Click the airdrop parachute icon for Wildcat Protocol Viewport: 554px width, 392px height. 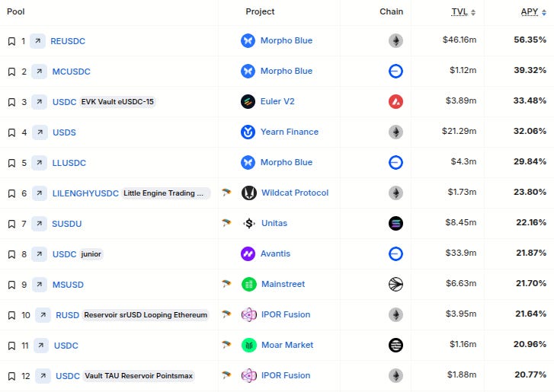(226, 193)
